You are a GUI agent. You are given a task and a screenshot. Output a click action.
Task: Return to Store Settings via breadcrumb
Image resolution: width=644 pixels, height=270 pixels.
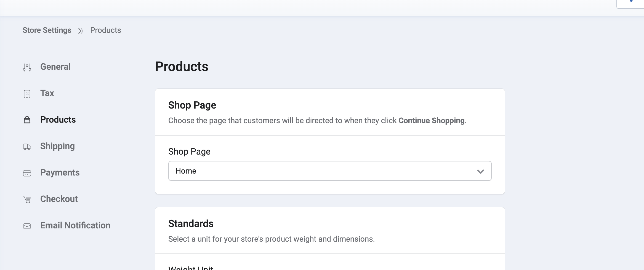47,30
